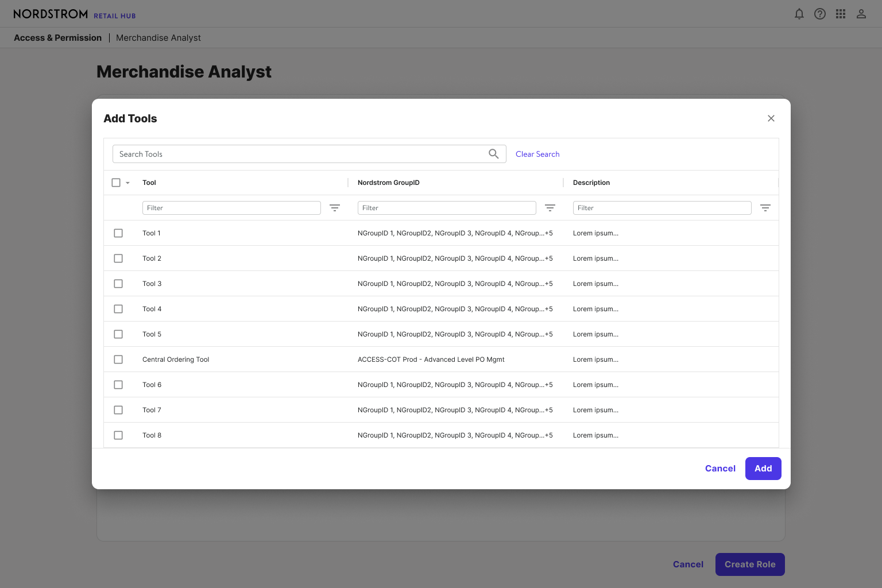Image resolution: width=882 pixels, height=588 pixels.
Task: Click the Create Role button
Action: [750, 564]
